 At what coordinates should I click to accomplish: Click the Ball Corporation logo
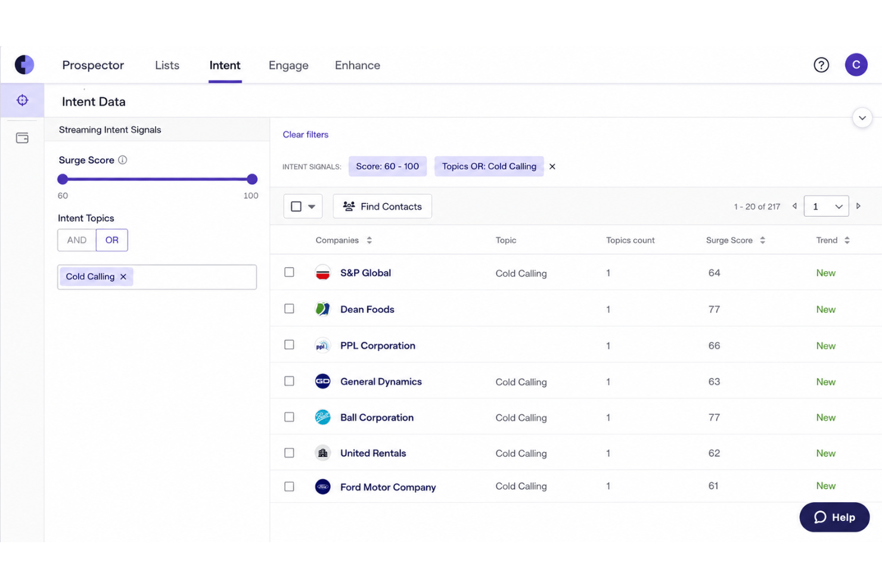322,417
